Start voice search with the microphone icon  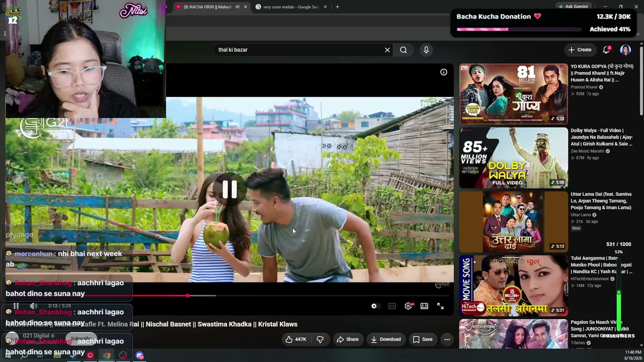pyautogui.click(x=426, y=50)
